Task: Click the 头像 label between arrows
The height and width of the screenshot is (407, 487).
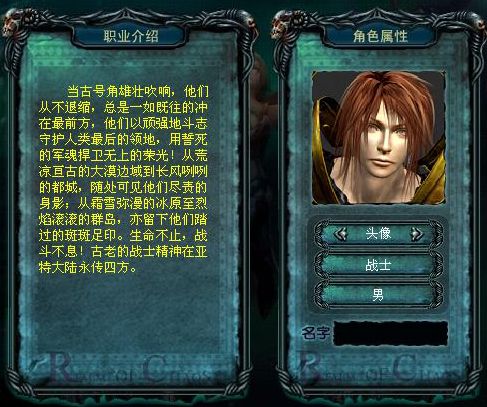Action: pos(378,234)
